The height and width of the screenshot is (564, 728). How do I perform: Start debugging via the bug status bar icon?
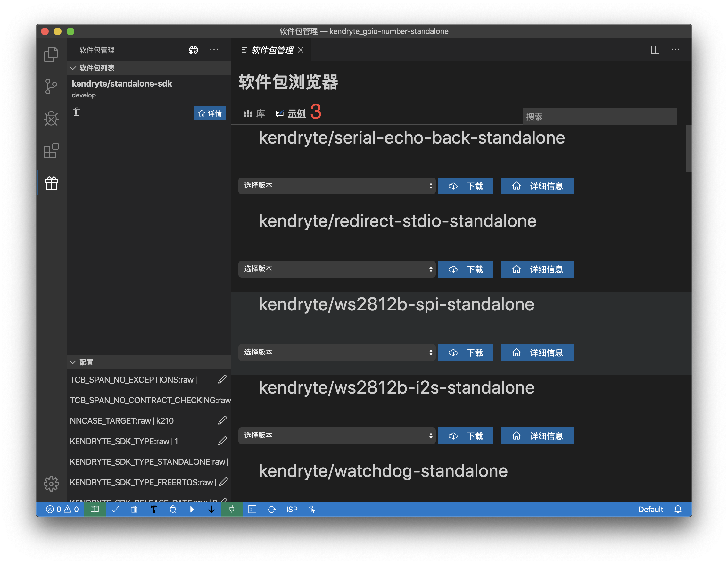pos(173,509)
